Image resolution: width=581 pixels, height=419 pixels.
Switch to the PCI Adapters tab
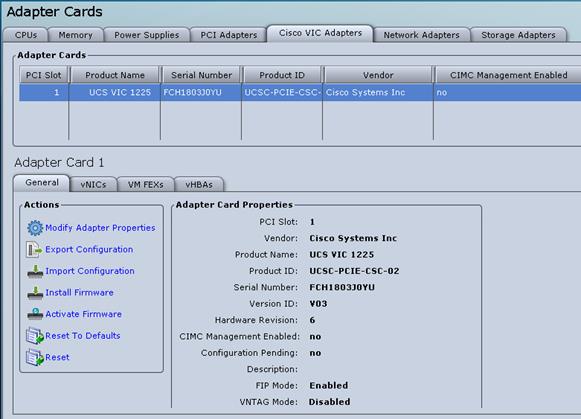click(x=229, y=35)
